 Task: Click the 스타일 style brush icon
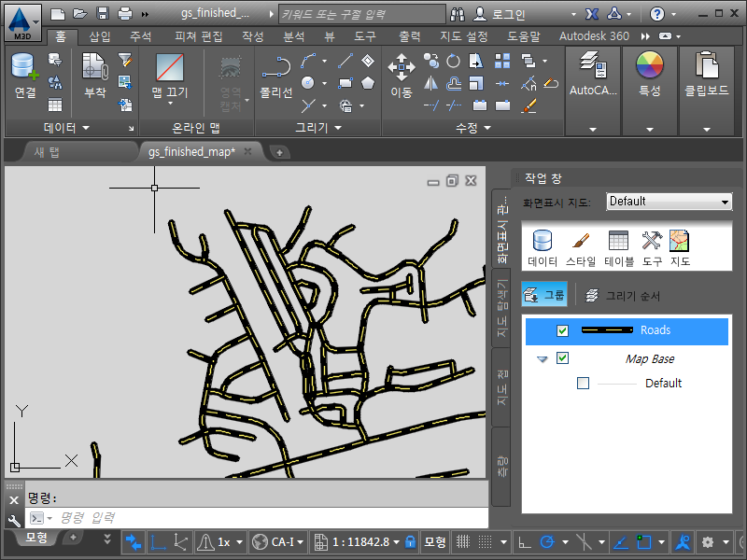(x=580, y=247)
